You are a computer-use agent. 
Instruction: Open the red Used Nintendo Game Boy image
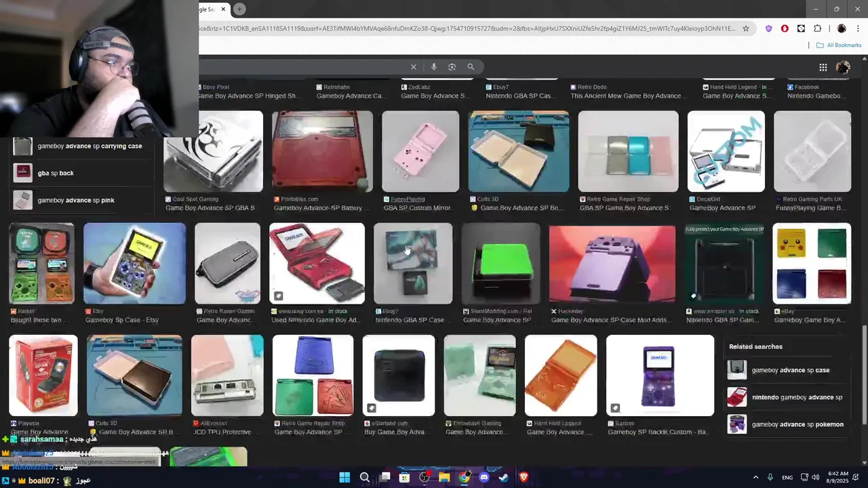tap(317, 263)
